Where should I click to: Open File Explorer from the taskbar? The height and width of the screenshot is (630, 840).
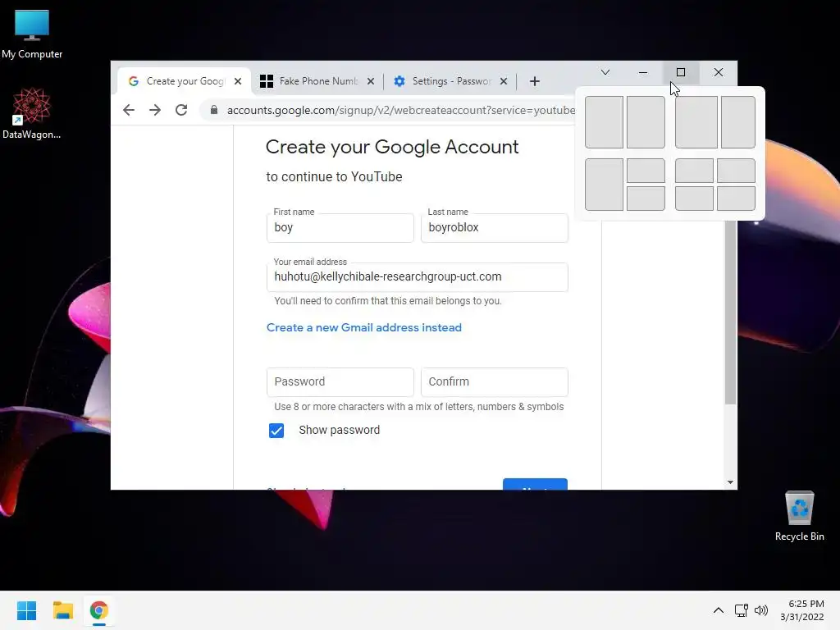click(62, 610)
